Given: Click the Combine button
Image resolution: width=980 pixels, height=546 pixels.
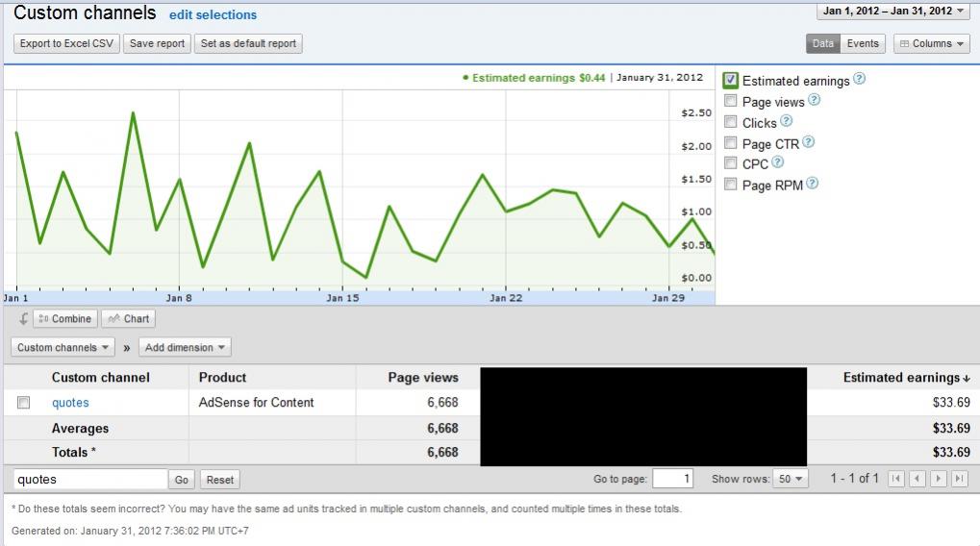Looking at the screenshot, I should [x=65, y=318].
